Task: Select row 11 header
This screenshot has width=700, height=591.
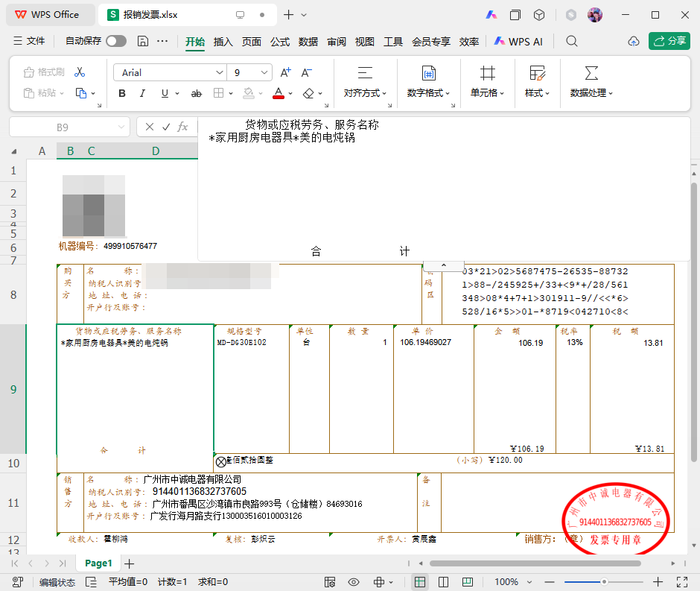Action: point(13,503)
